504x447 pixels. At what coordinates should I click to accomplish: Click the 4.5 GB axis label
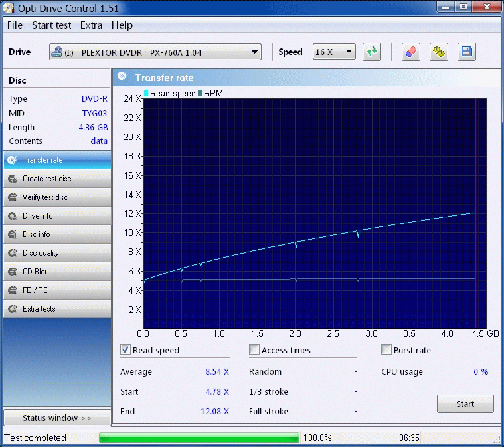(x=485, y=334)
